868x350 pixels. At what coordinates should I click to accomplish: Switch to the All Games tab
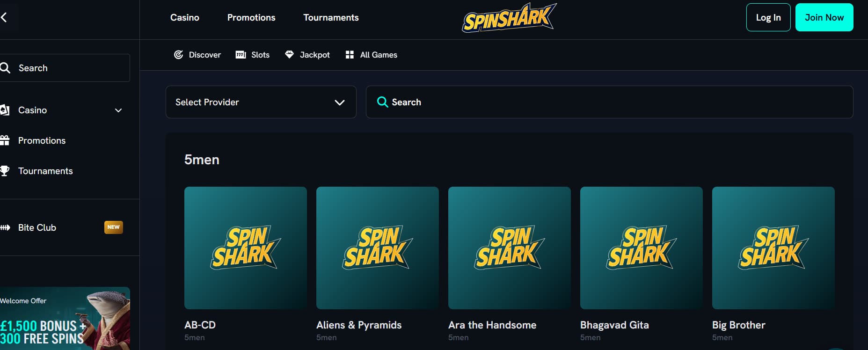point(371,55)
